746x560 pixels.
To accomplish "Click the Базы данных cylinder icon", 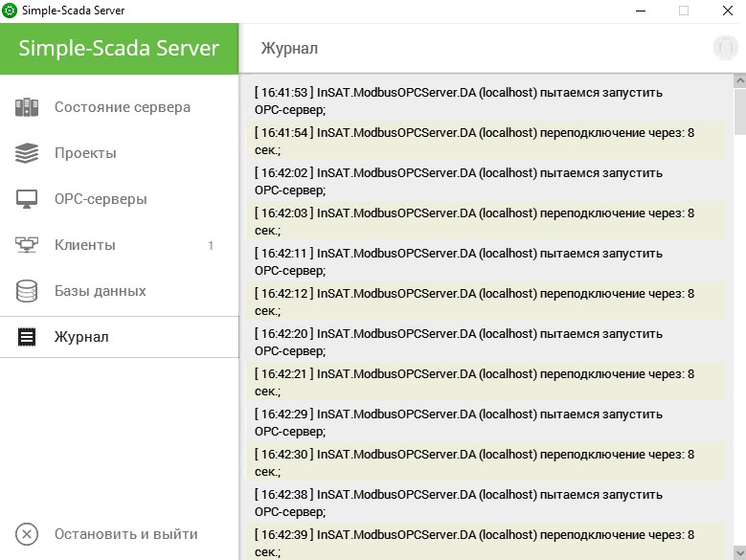I will click(27, 291).
